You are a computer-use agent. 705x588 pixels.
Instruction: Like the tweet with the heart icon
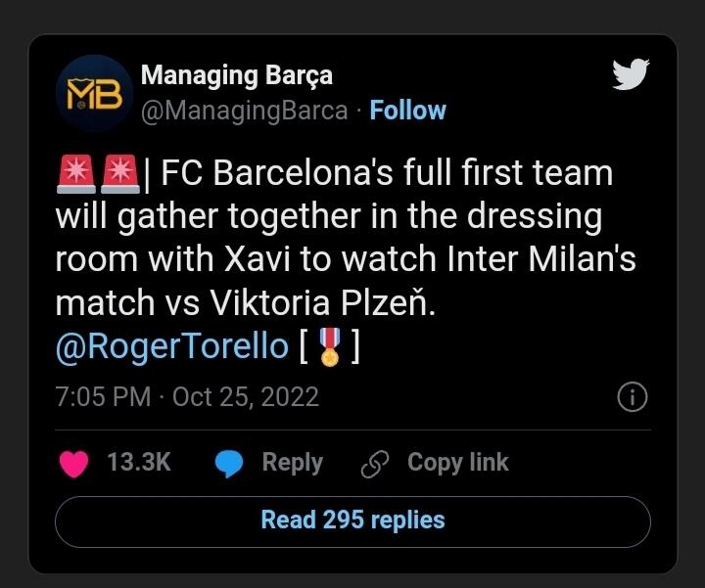74,464
